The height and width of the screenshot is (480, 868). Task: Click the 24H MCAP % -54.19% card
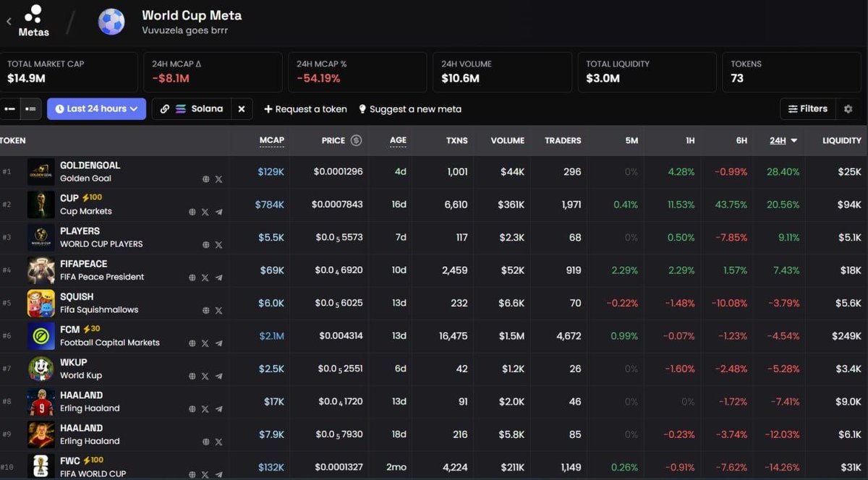pos(357,72)
